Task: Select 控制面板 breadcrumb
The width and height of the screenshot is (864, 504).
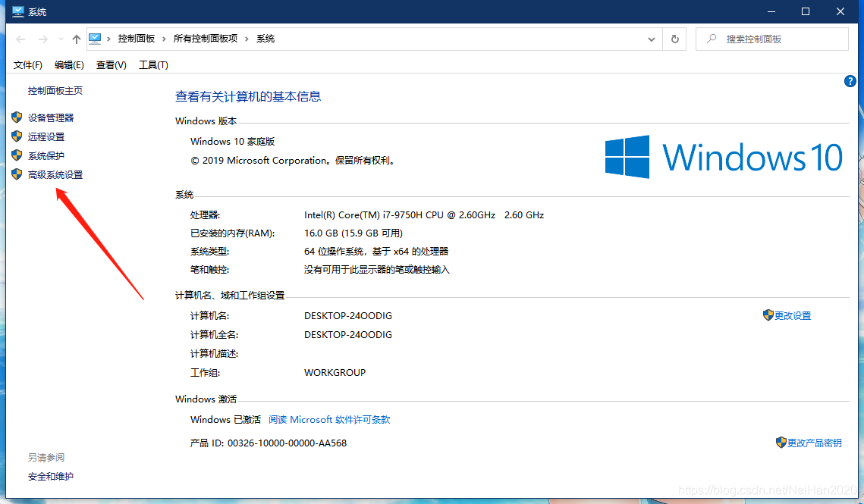Action: [136, 39]
